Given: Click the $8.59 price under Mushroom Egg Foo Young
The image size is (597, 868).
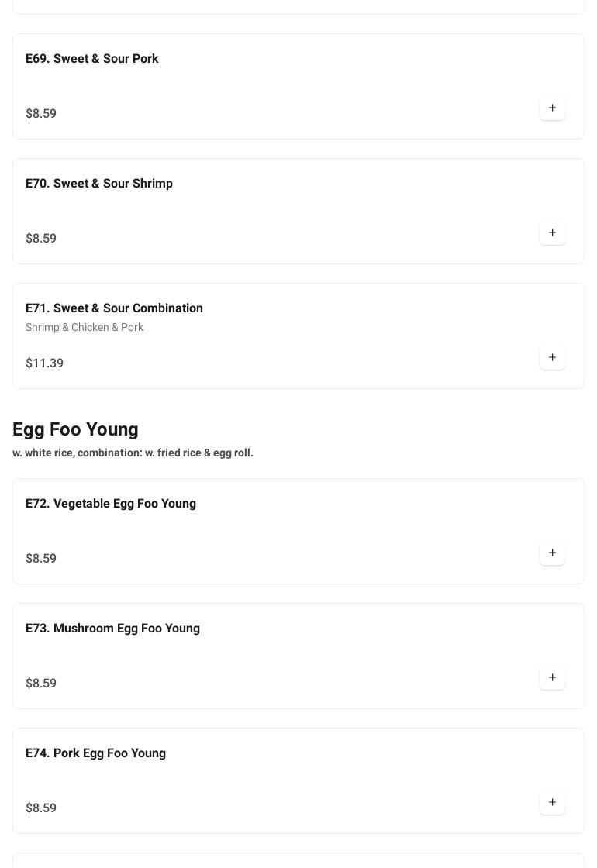Looking at the screenshot, I should point(41,684).
